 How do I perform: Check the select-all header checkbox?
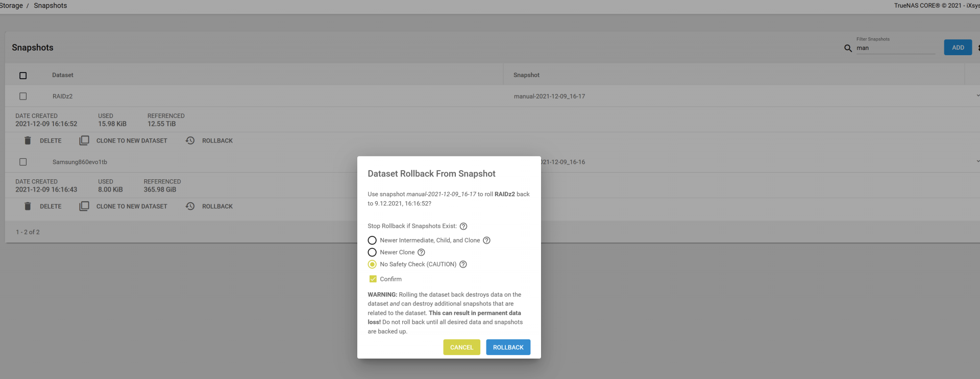(x=23, y=76)
